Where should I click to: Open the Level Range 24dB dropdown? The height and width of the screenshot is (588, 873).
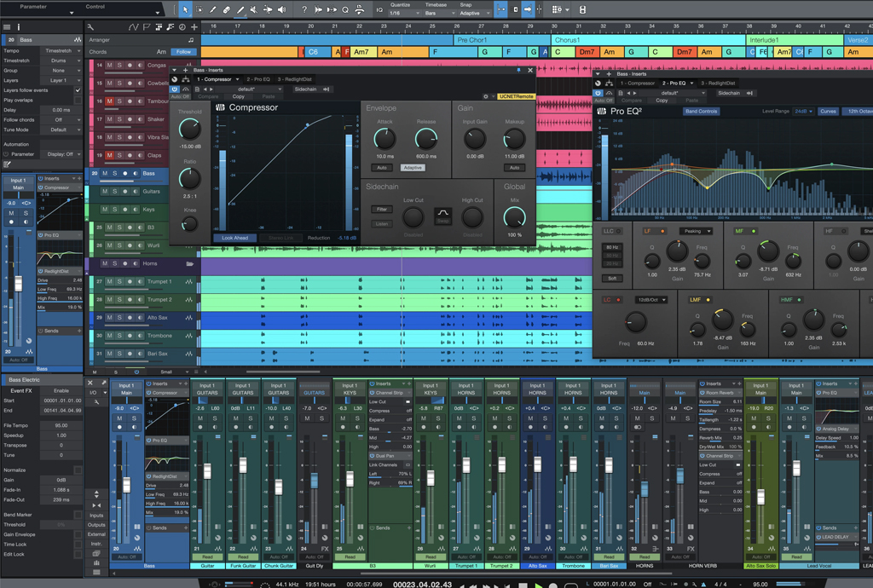(803, 112)
